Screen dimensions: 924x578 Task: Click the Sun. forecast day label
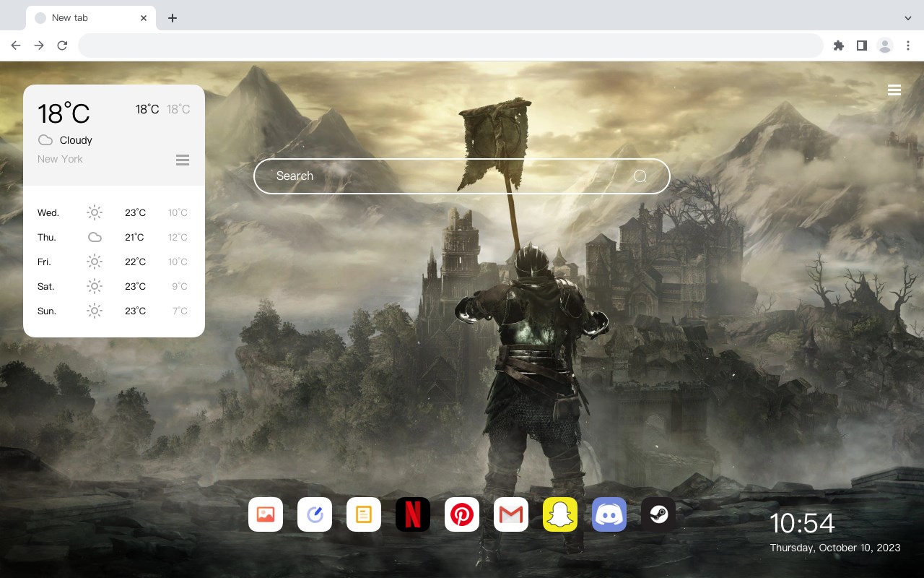pyautogui.click(x=47, y=311)
